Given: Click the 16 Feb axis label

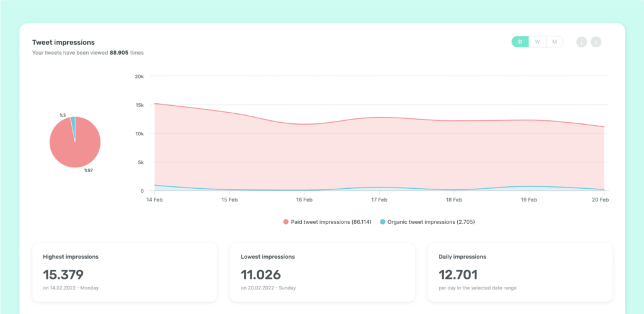Looking at the screenshot, I should (x=304, y=199).
